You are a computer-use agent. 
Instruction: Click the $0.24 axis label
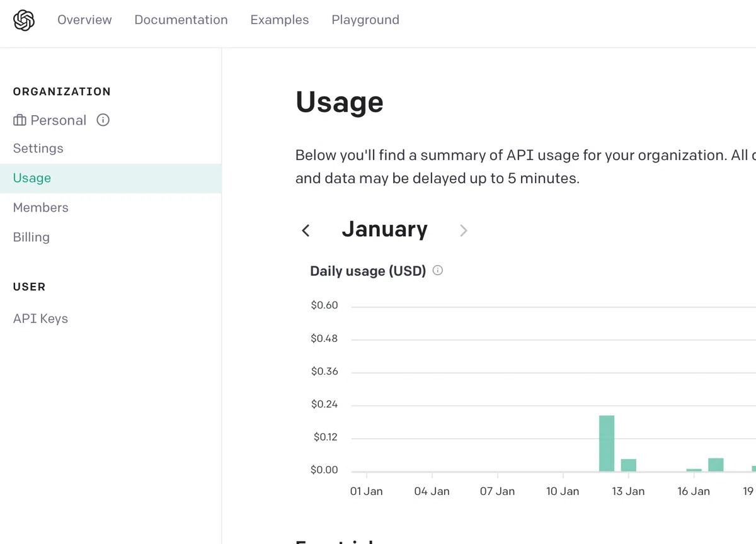pyautogui.click(x=324, y=404)
